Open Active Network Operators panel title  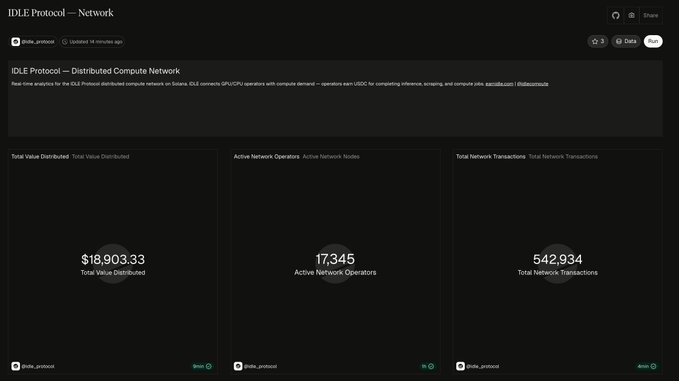(x=266, y=156)
